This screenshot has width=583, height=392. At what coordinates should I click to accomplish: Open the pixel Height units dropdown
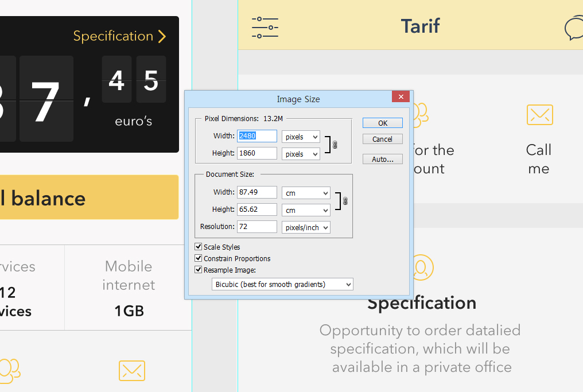(x=301, y=154)
